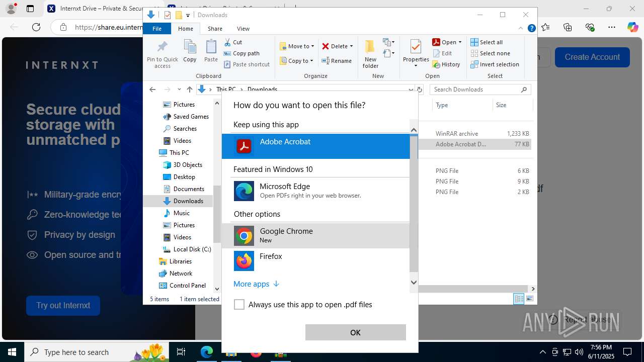Select Searches in navigation pane

click(x=180, y=129)
